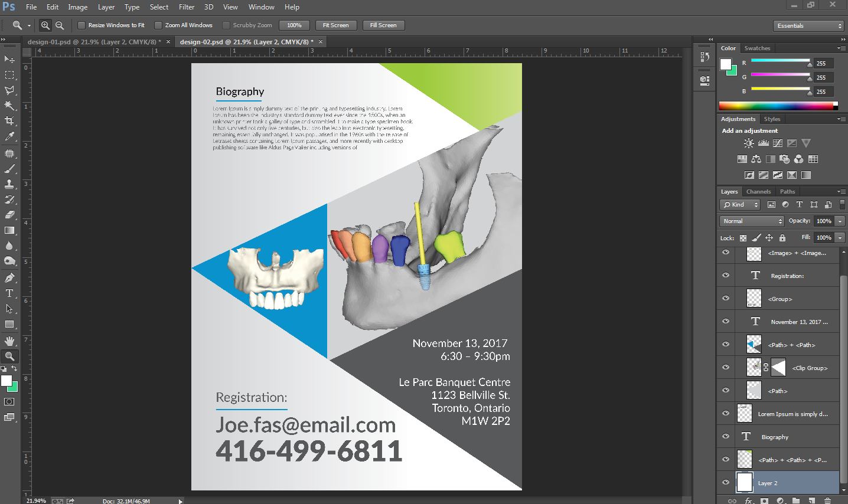Click the Fill Screen button
The height and width of the screenshot is (504, 848).
pyautogui.click(x=383, y=25)
